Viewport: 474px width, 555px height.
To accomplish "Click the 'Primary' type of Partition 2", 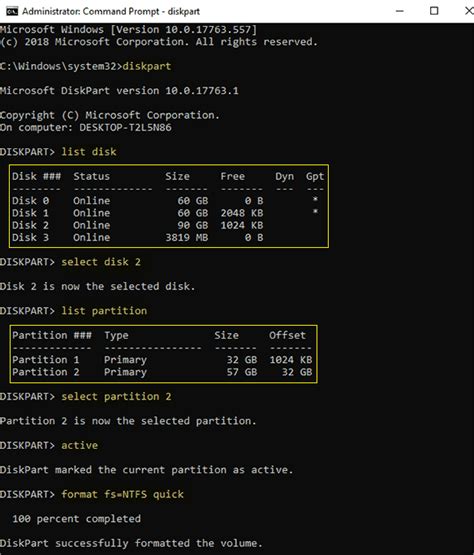I will [125, 372].
